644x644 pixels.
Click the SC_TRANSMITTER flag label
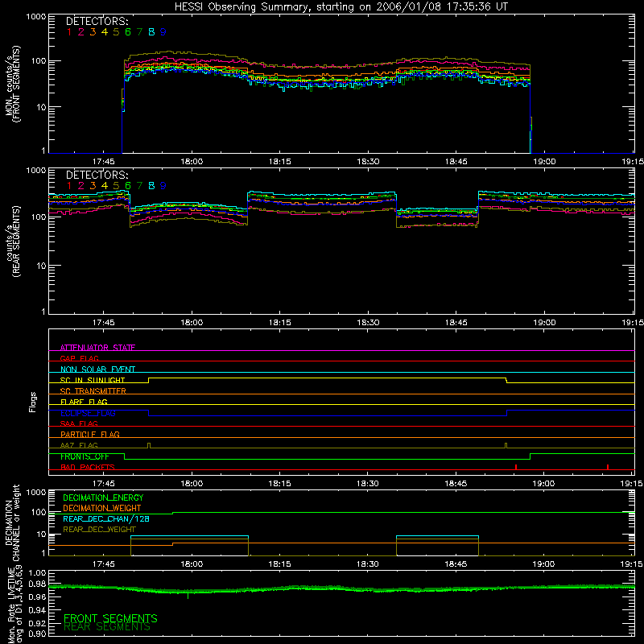(x=93, y=391)
